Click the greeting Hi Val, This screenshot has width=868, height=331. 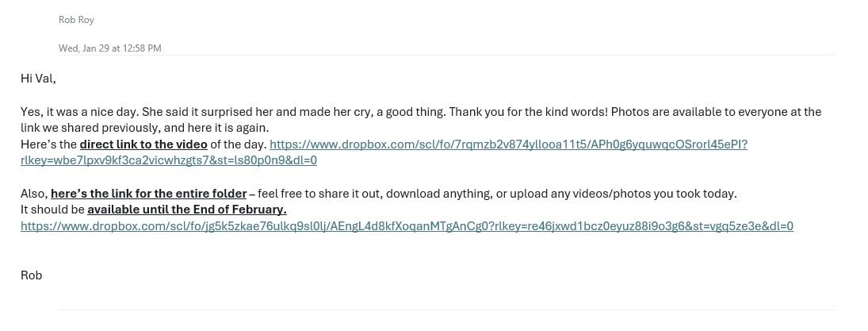38,79
